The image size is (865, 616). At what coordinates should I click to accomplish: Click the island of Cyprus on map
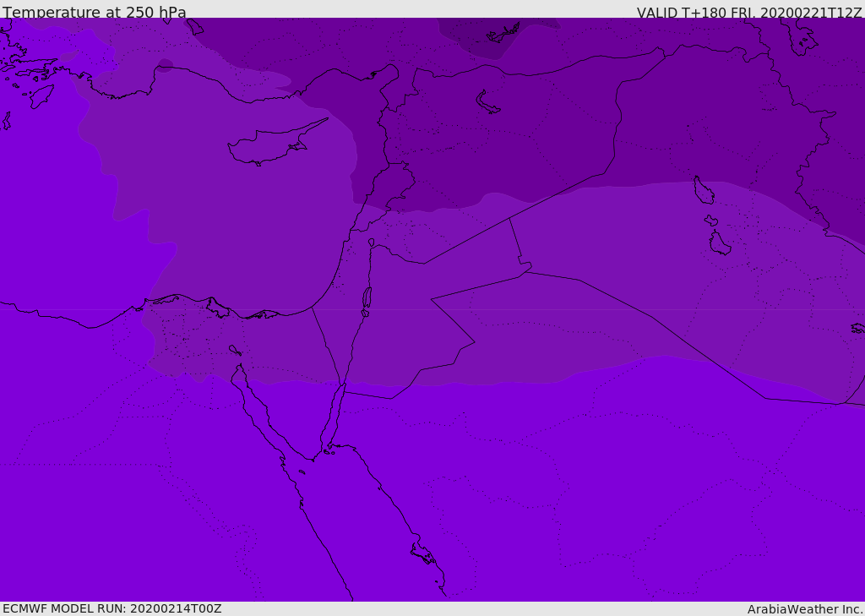tap(276, 144)
